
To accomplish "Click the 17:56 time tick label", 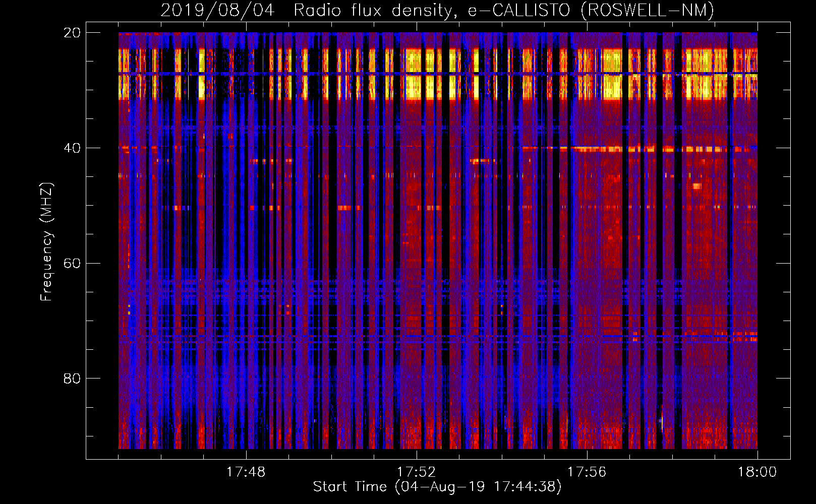I will tap(587, 472).
